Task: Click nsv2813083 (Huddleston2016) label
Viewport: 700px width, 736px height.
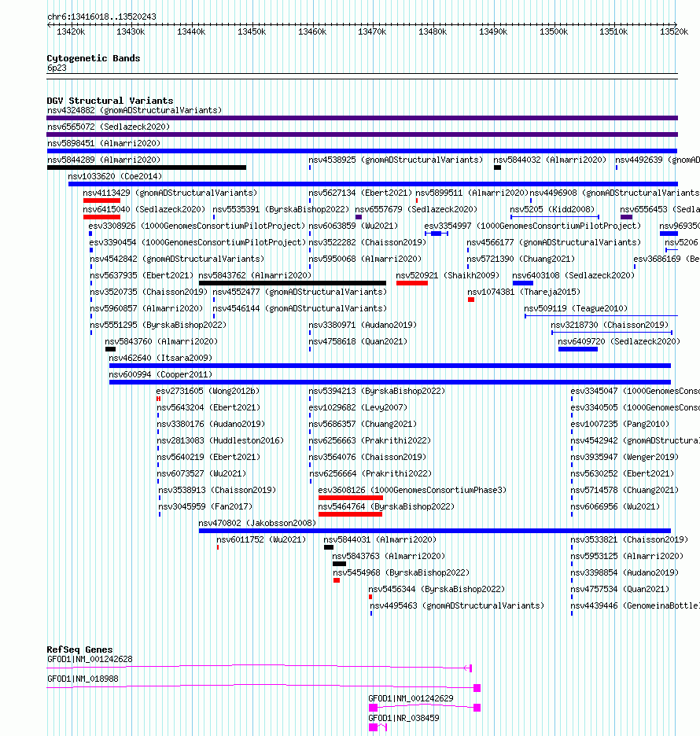Action: 220,441
